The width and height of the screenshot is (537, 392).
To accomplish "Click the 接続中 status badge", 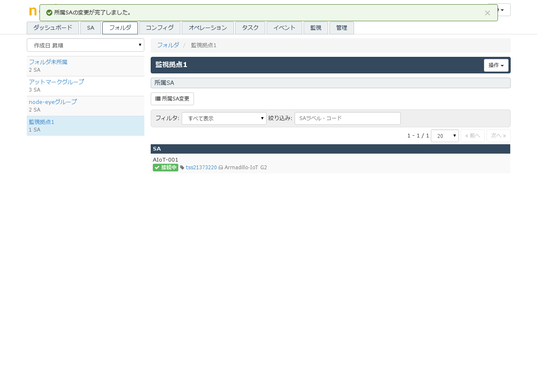I will 166,168.
